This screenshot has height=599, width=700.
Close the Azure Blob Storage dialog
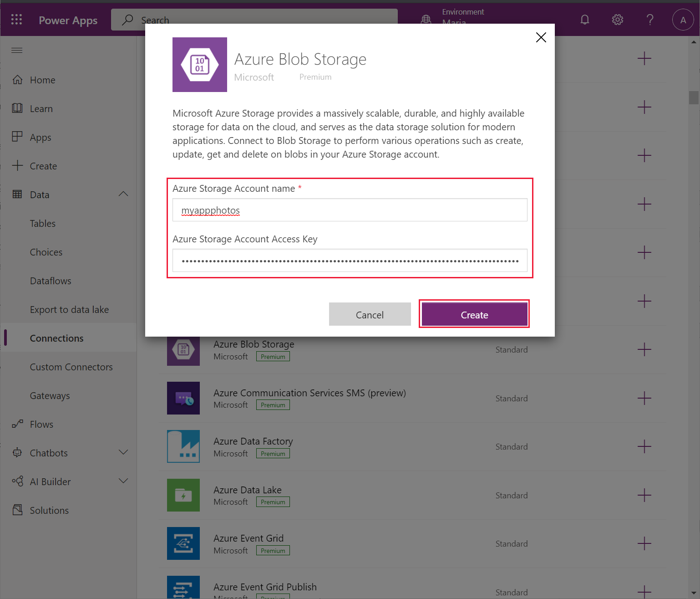541,37
